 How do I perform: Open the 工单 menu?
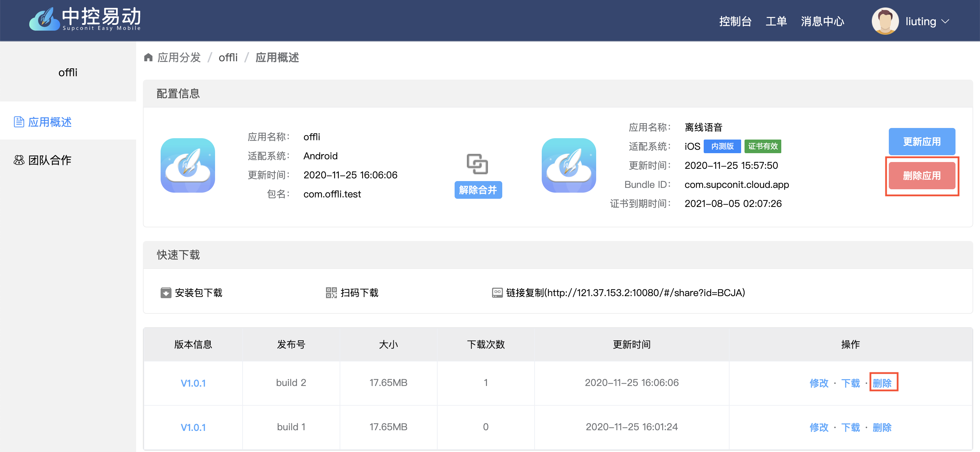pyautogui.click(x=776, y=21)
